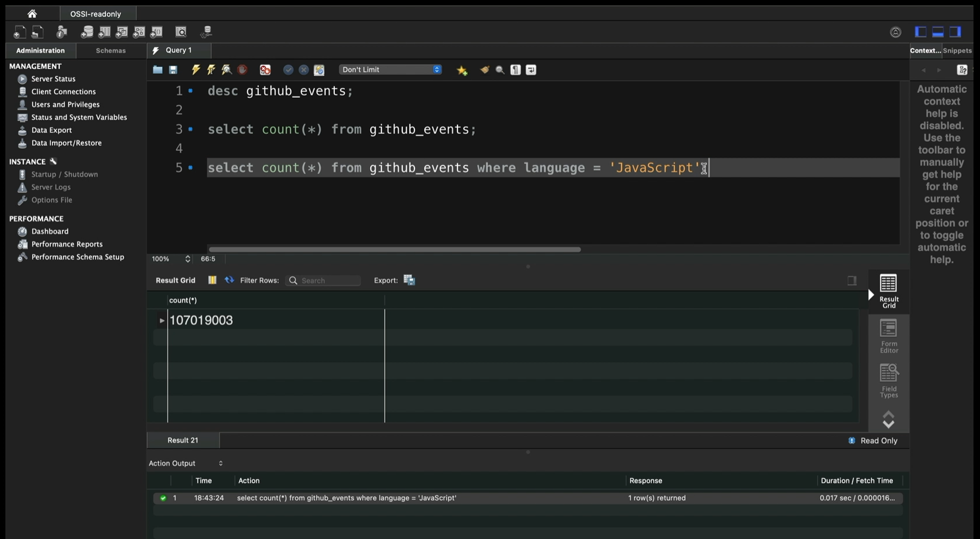Refresh the result grid data
The image size is (980, 539).
pos(229,281)
